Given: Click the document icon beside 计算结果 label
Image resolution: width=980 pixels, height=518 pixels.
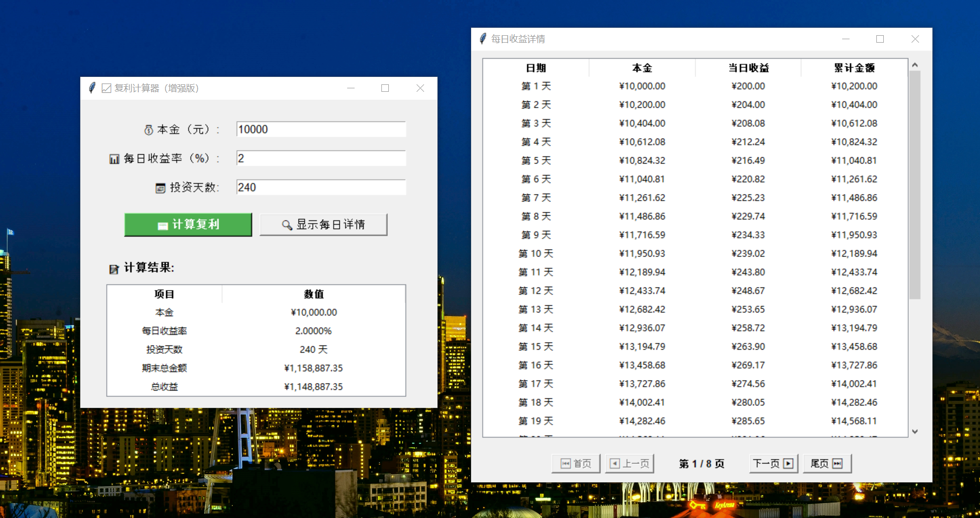Looking at the screenshot, I should 114,268.
